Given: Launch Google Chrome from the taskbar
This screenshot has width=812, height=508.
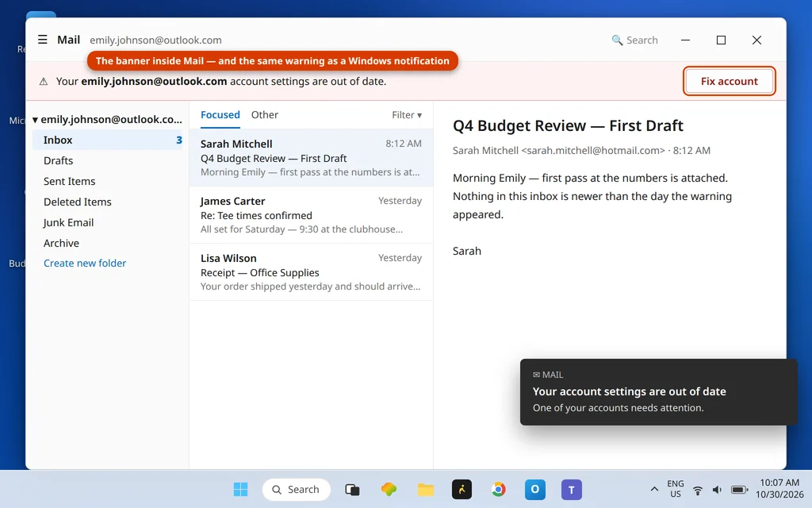Looking at the screenshot, I should pyautogui.click(x=499, y=489).
